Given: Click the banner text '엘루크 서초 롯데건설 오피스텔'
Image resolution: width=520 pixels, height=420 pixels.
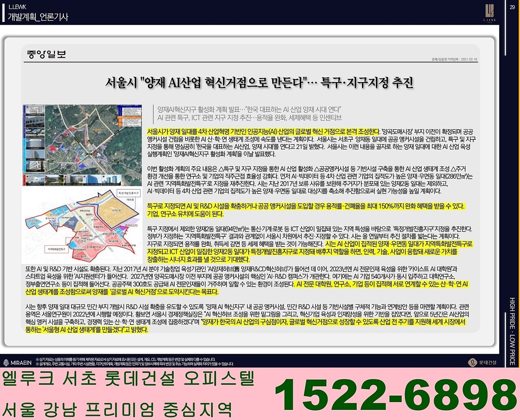Looking at the screenshot, I should [128, 379].
